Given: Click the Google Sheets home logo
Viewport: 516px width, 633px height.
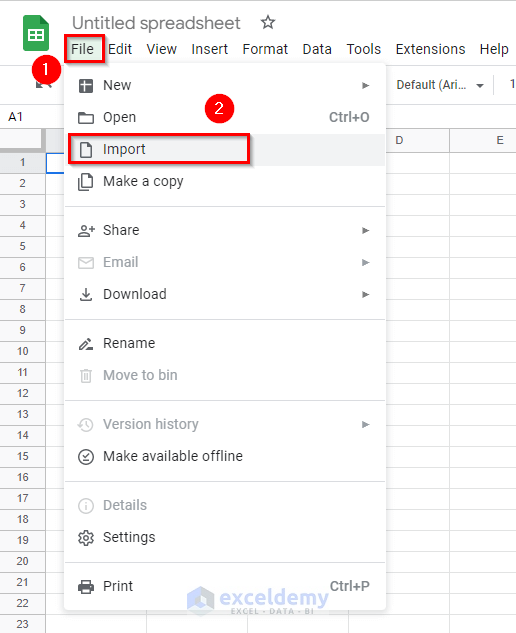Looking at the screenshot, I should [36, 33].
